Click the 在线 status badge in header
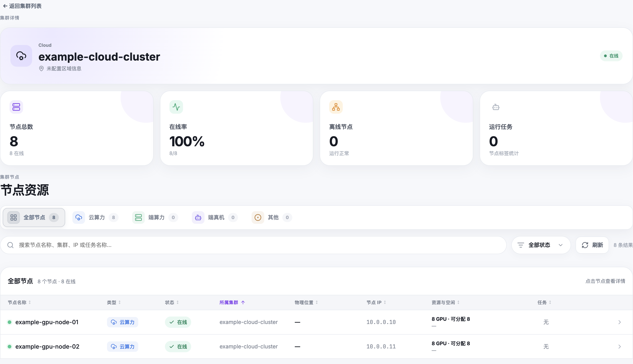 611,56
